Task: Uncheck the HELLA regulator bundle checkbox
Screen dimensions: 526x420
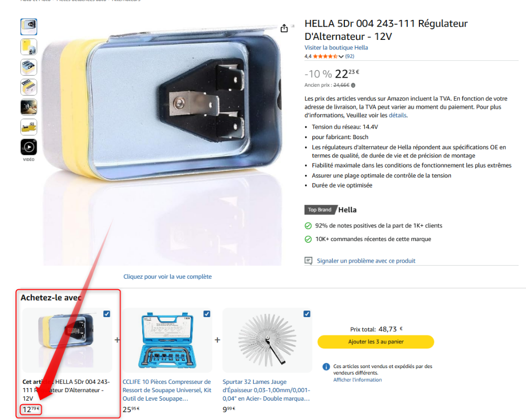Action: [107, 314]
